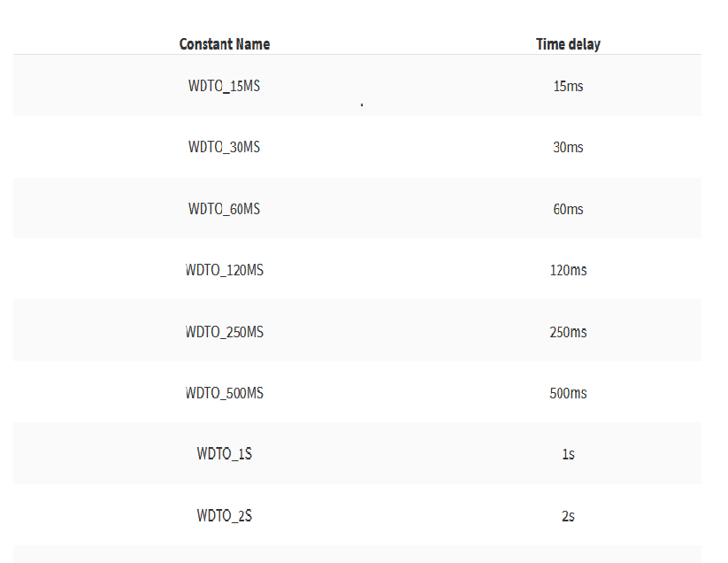Click the WDTO_30MS constant name
This screenshot has height=563, width=728.
tap(225, 147)
